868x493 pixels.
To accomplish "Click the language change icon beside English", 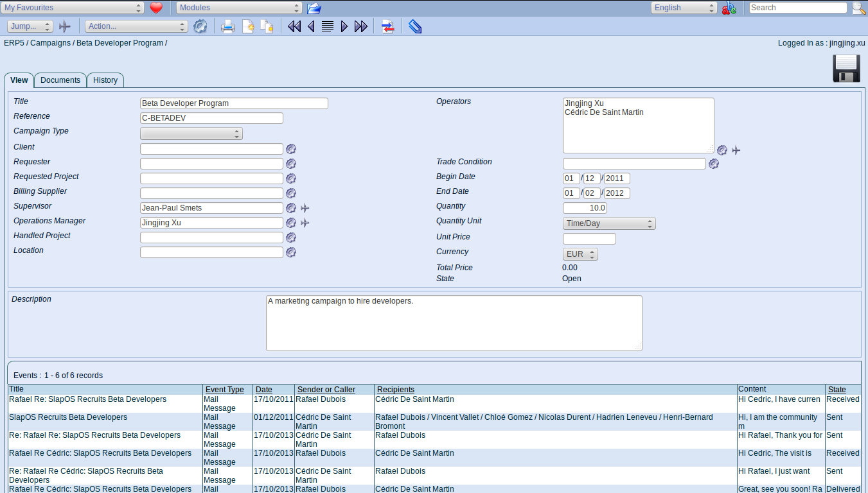I will pos(729,8).
